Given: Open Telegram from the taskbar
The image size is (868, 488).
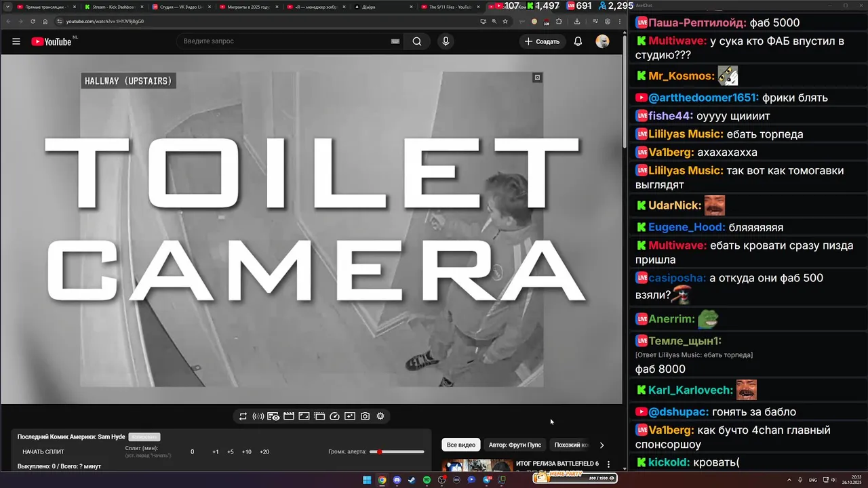Looking at the screenshot, I should [486, 480].
